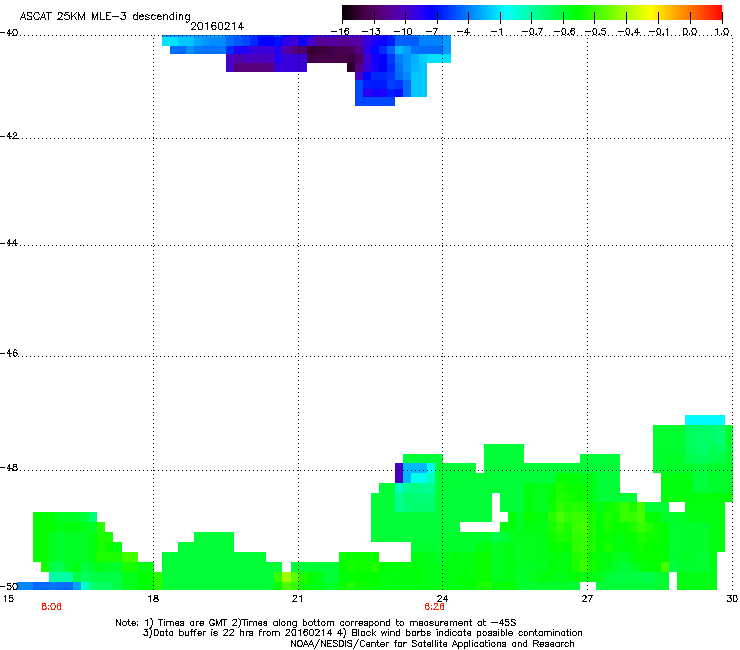The width and height of the screenshot is (740, 650).
Task: Click the -16 label on the color scale
Action: (x=340, y=32)
